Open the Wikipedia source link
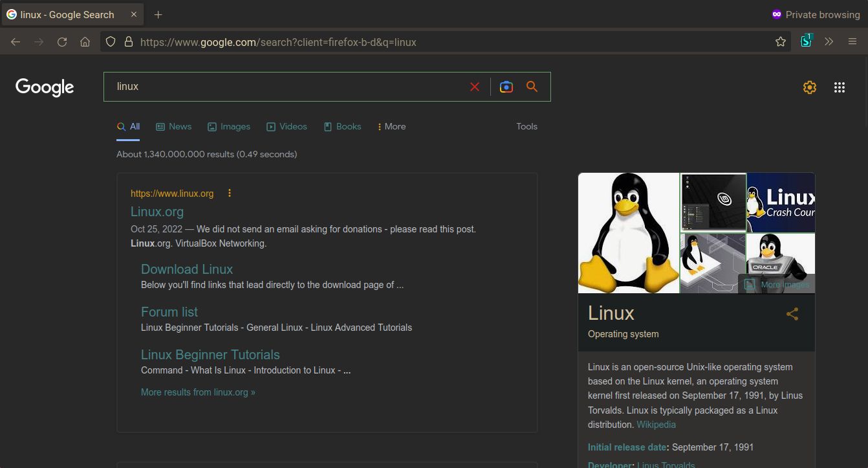 [x=656, y=425]
